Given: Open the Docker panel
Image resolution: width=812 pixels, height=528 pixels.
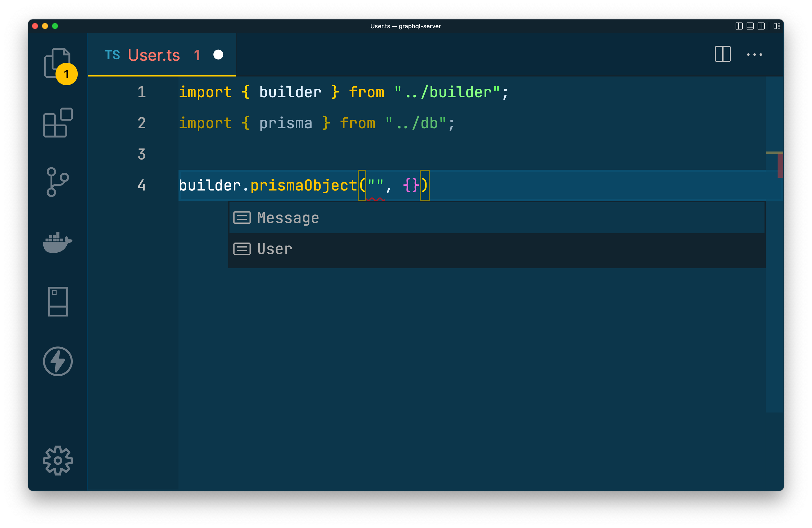Looking at the screenshot, I should (x=57, y=242).
